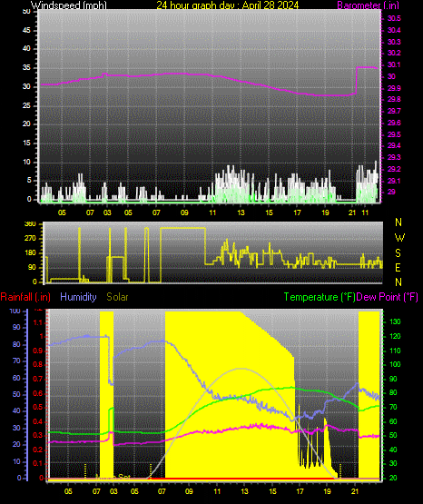This screenshot has width=423, height=504.
Task: Click the Temperature (°F) legend label
Action: 320,297
